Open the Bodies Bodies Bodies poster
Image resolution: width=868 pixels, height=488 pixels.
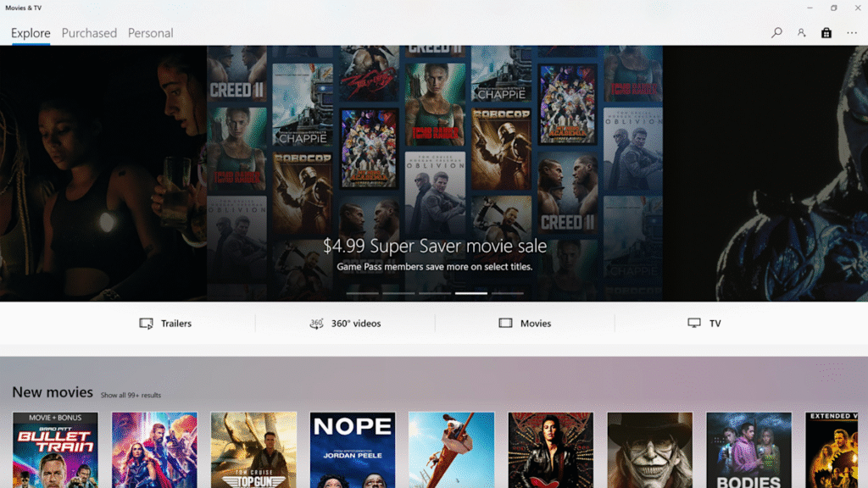pyautogui.click(x=748, y=449)
